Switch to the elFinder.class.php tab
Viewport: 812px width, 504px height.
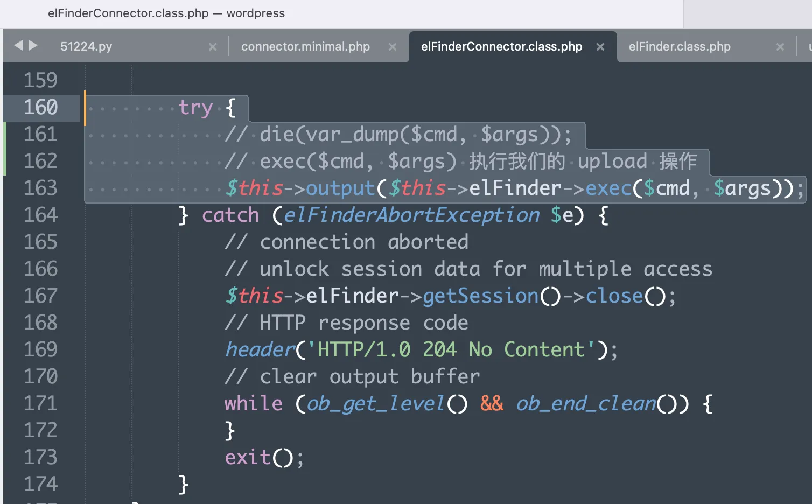tap(680, 47)
